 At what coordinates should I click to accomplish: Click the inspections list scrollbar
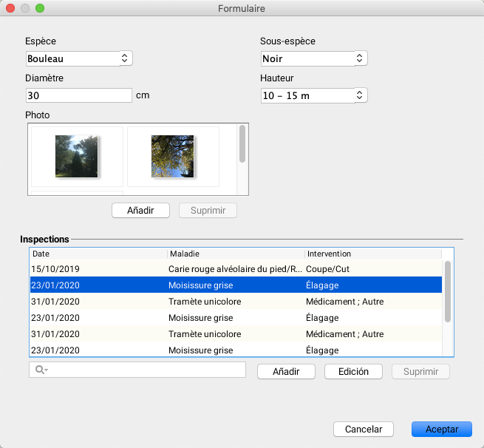(447, 291)
